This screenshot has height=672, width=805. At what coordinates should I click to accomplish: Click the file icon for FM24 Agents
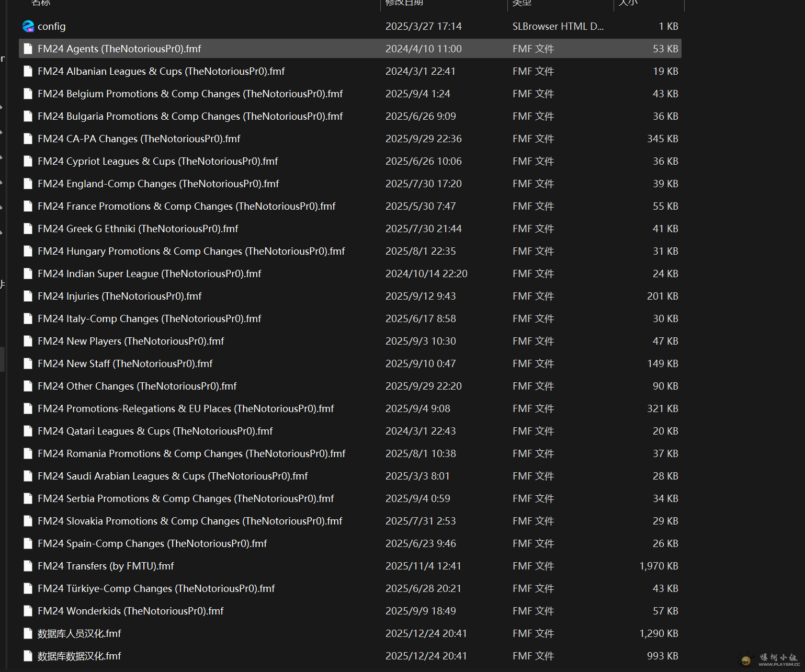pyautogui.click(x=28, y=49)
